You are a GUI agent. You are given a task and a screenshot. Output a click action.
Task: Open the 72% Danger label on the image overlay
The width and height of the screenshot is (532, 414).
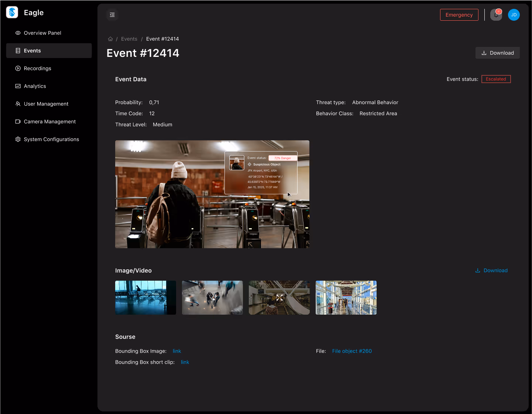(x=283, y=158)
